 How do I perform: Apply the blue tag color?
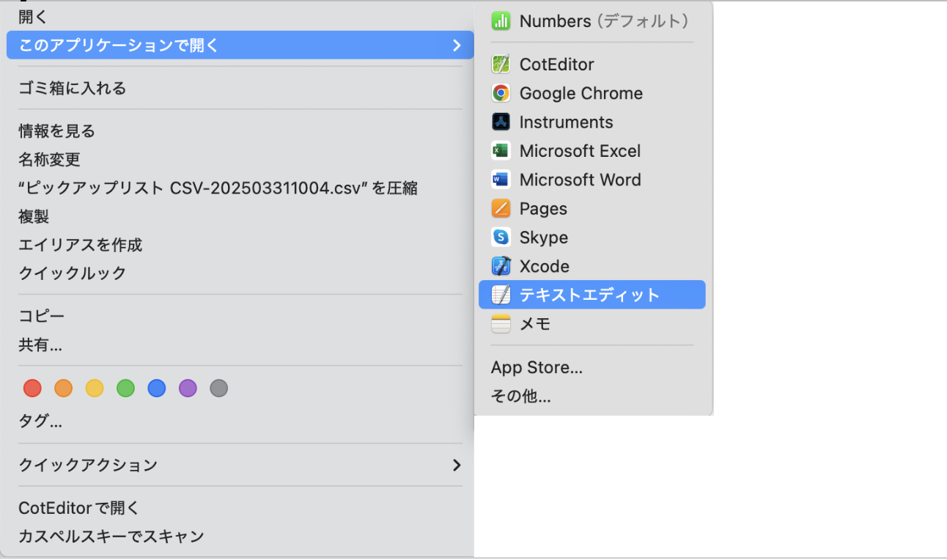157,388
